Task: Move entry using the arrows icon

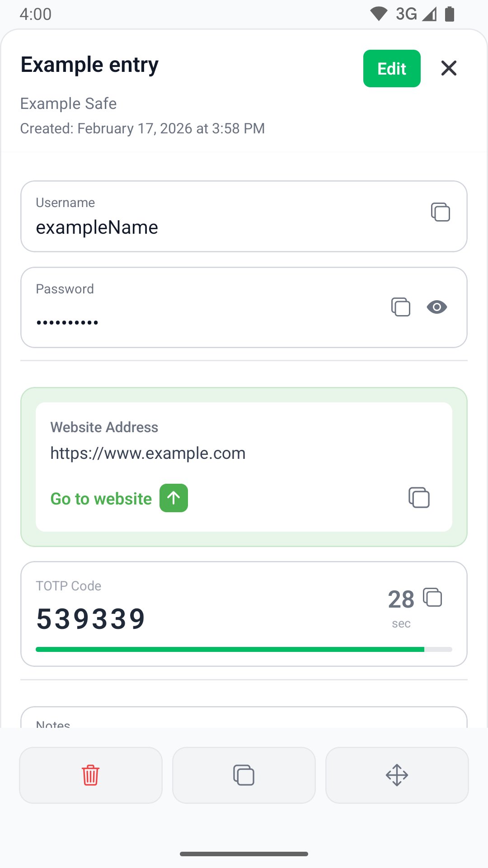Action: pyautogui.click(x=397, y=775)
